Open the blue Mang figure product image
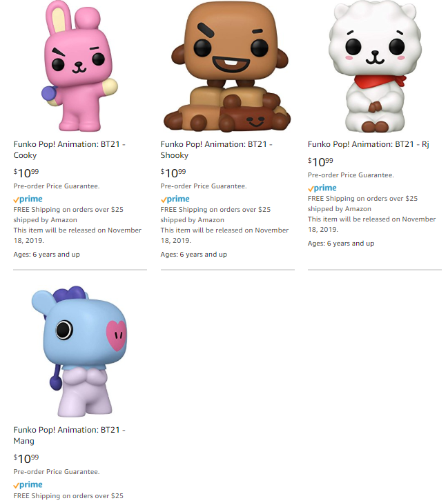Screen dimensions: 448x503 [x=79, y=351]
